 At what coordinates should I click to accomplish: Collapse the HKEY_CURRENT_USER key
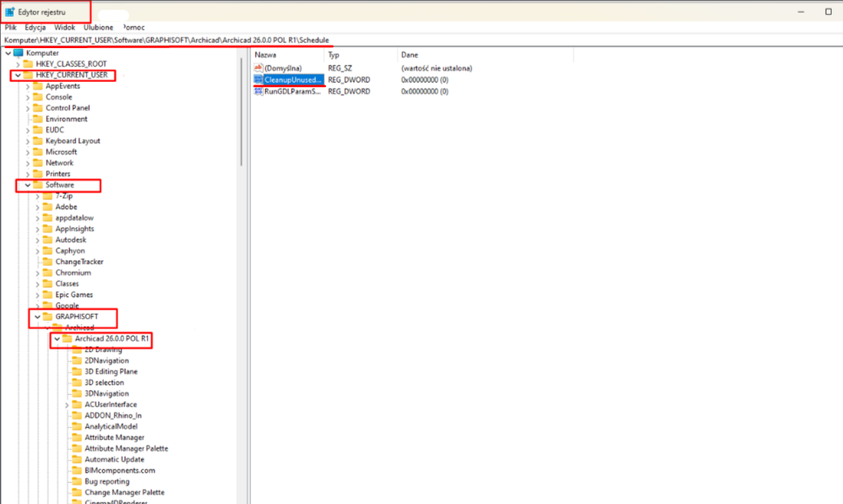click(18, 75)
